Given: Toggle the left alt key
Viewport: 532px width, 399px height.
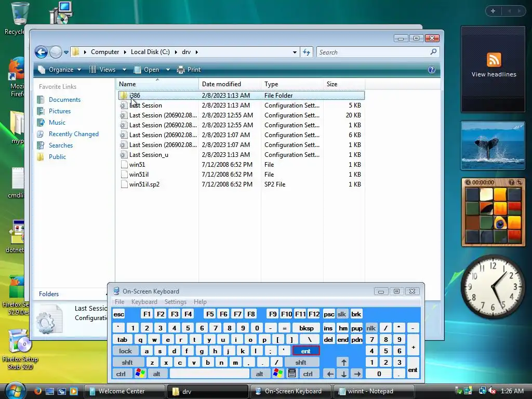Looking at the screenshot, I should (x=156, y=374).
